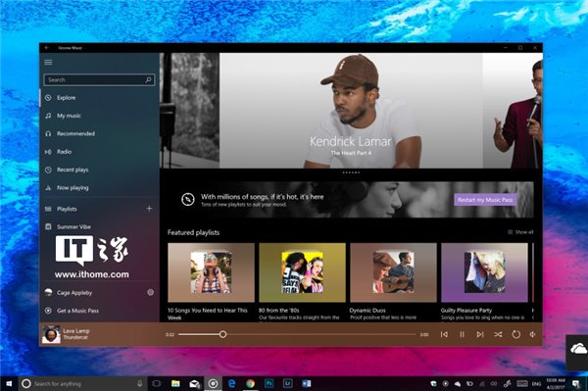This screenshot has width=588, height=391.
Task: Click the search magnifier icon
Action: click(148, 79)
